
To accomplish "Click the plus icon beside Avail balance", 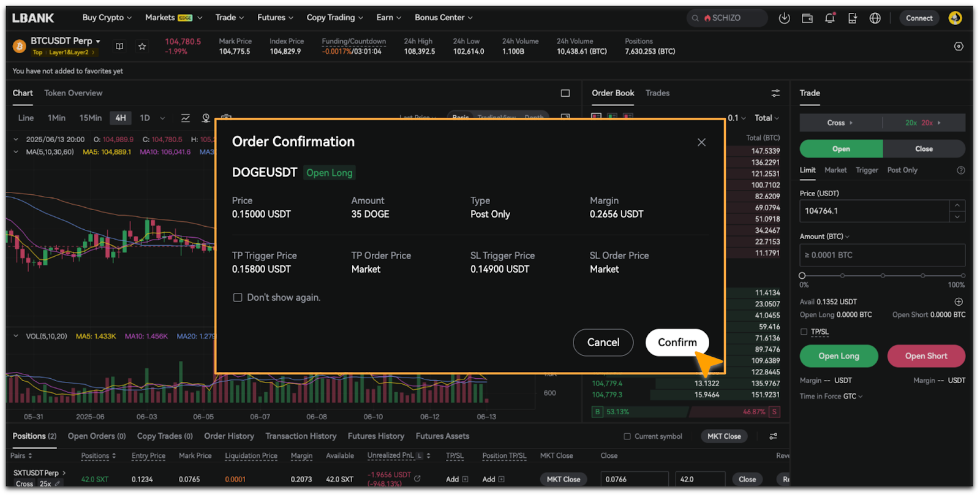I will point(959,302).
